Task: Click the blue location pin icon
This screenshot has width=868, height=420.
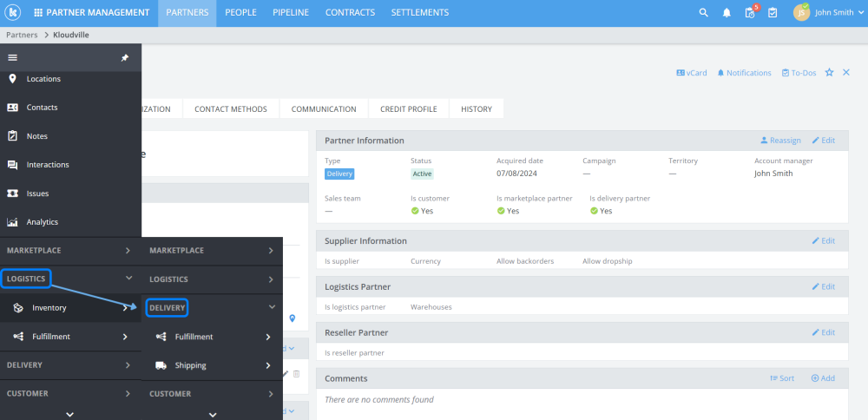Action: click(x=293, y=318)
